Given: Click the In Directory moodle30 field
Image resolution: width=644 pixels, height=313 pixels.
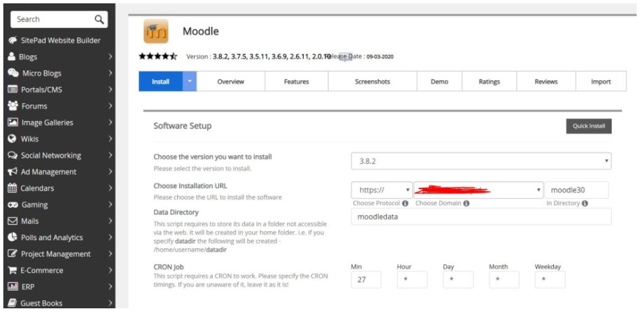Looking at the screenshot, I should click(x=577, y=190).
